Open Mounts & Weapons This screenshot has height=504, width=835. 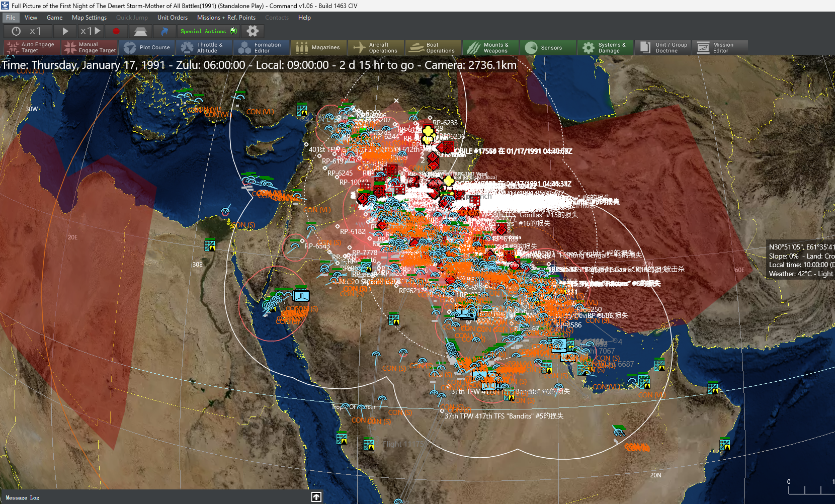coord(491,48)
